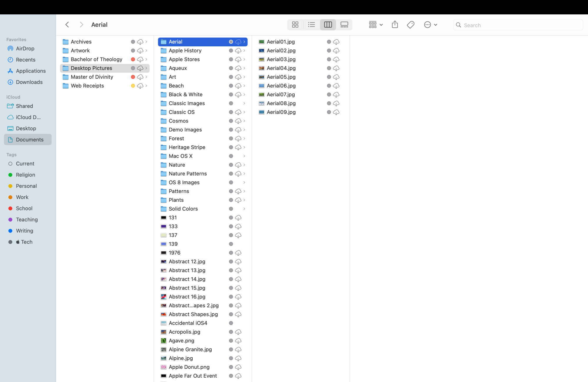Image resolution: width=588 pixels, height=382 pixels.
Task: Switch to gallery view mode
Action: pyautogui.click(x=344, y=25)
